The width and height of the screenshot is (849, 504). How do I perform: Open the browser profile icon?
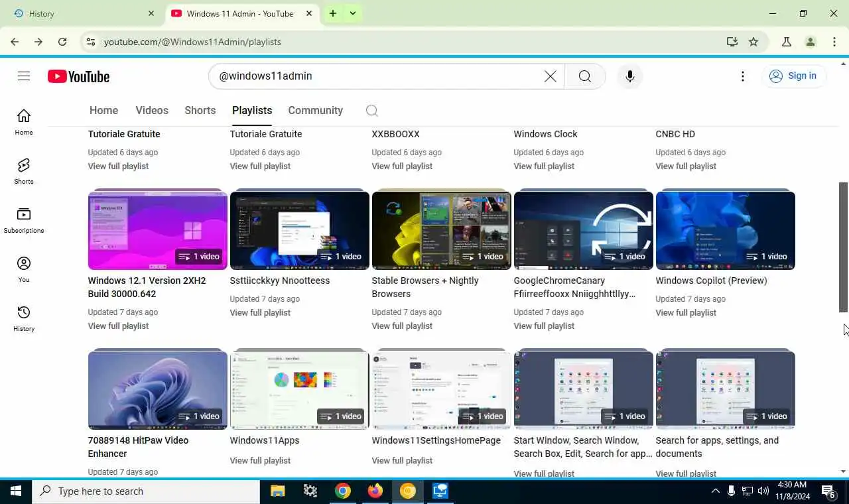(811, 42)
